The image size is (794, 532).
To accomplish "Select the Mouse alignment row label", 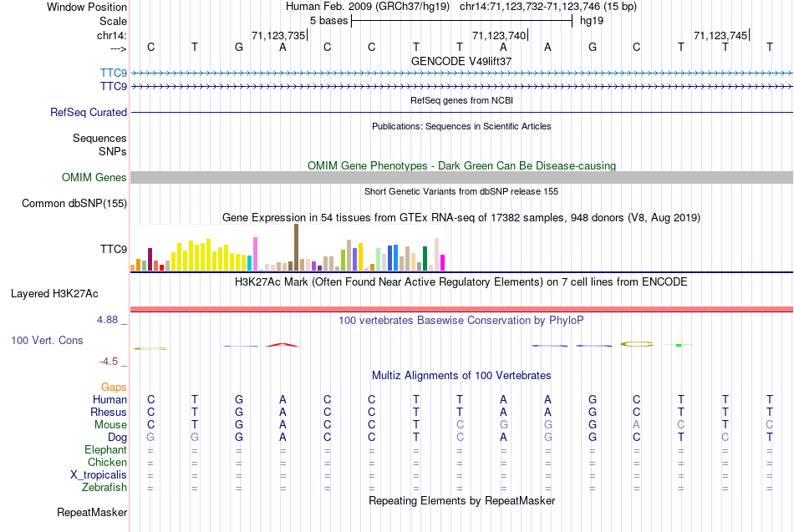I will (110, 425).
